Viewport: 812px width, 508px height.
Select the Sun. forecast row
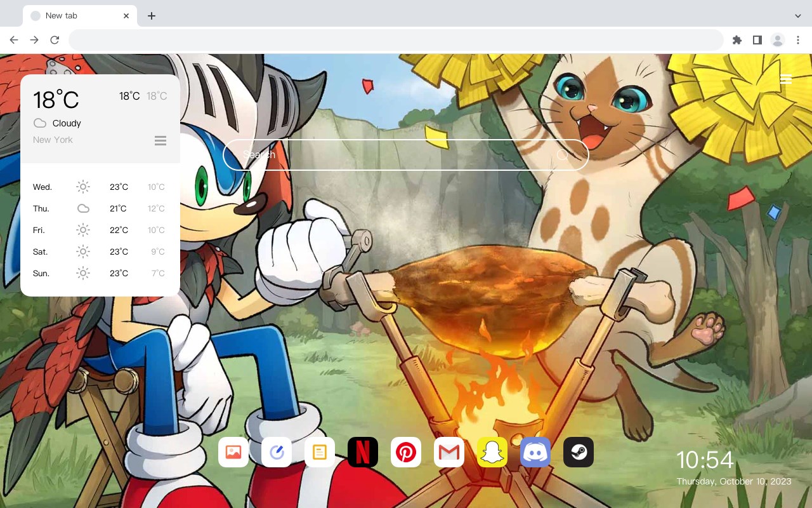click(x=100, y=273)
